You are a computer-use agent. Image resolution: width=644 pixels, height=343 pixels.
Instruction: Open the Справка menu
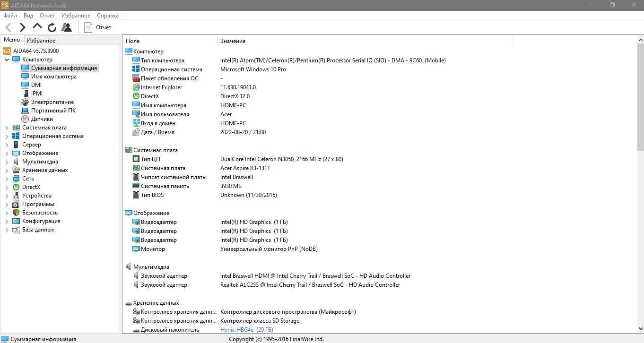[108, 16]
